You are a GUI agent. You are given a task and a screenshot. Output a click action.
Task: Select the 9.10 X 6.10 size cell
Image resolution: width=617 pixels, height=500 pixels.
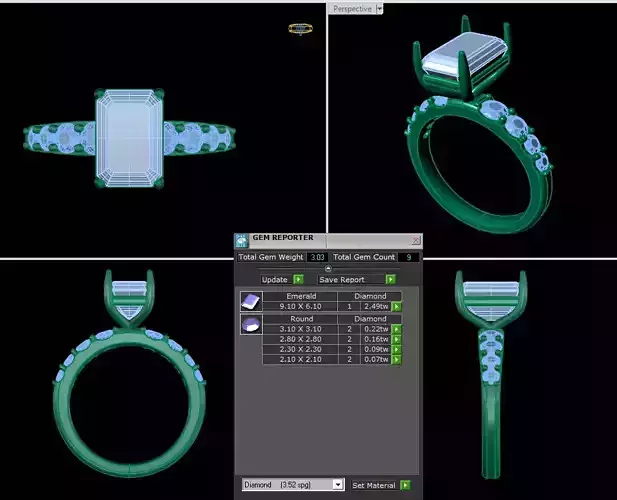pos(300,306)
